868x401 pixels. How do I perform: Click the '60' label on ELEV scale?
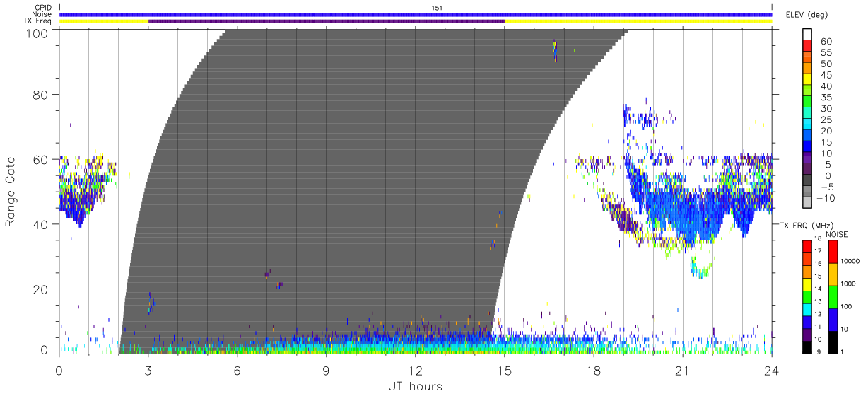(x=825, y=41)
